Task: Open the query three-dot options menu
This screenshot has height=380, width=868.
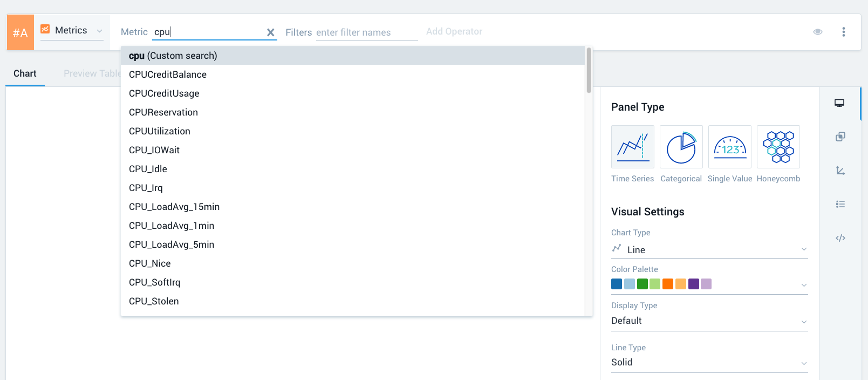Action: 843,32
